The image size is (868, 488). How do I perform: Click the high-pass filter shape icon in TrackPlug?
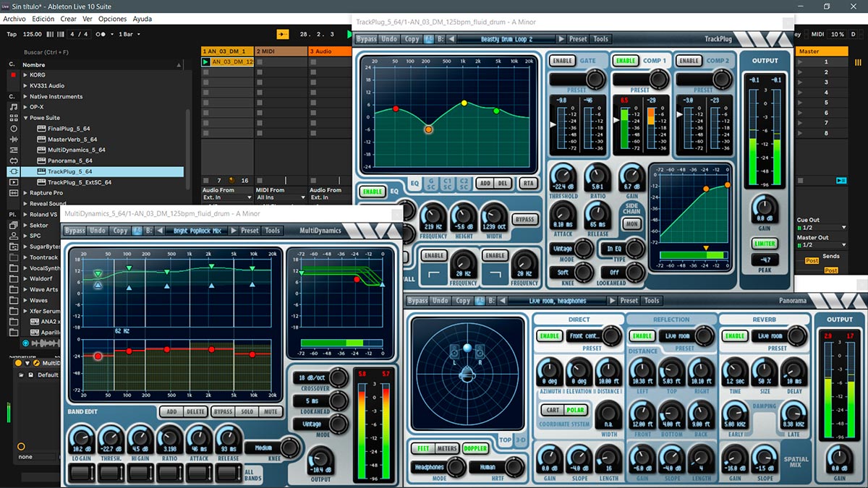coord(434,274)
